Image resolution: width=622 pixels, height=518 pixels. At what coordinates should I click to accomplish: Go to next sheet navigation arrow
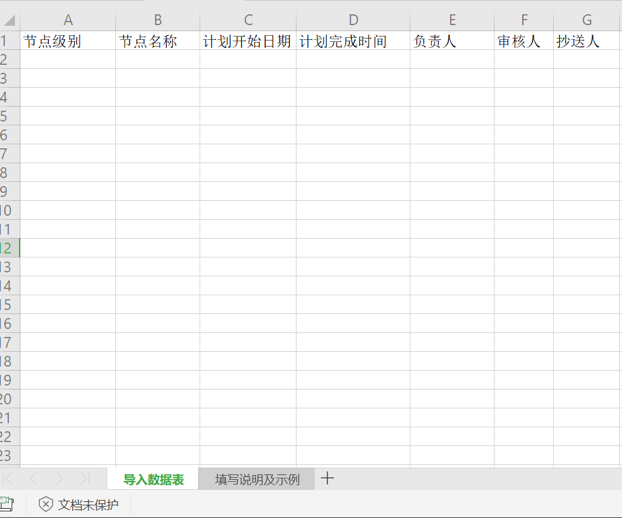(x=60, y=479)
